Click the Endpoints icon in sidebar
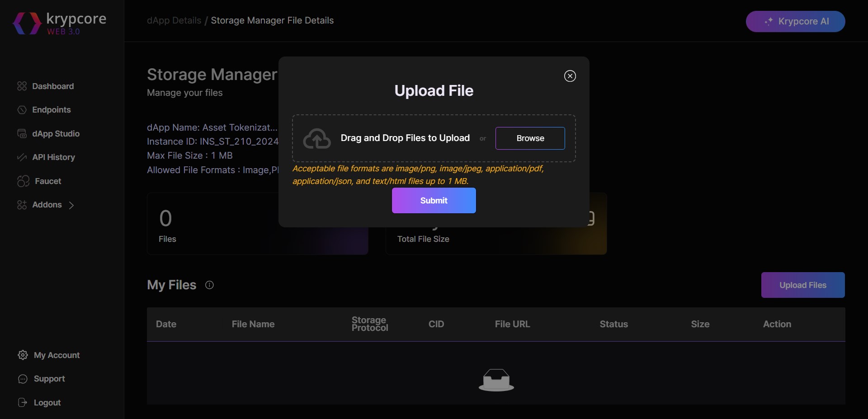The image size is (868, 419). (22, 110)
